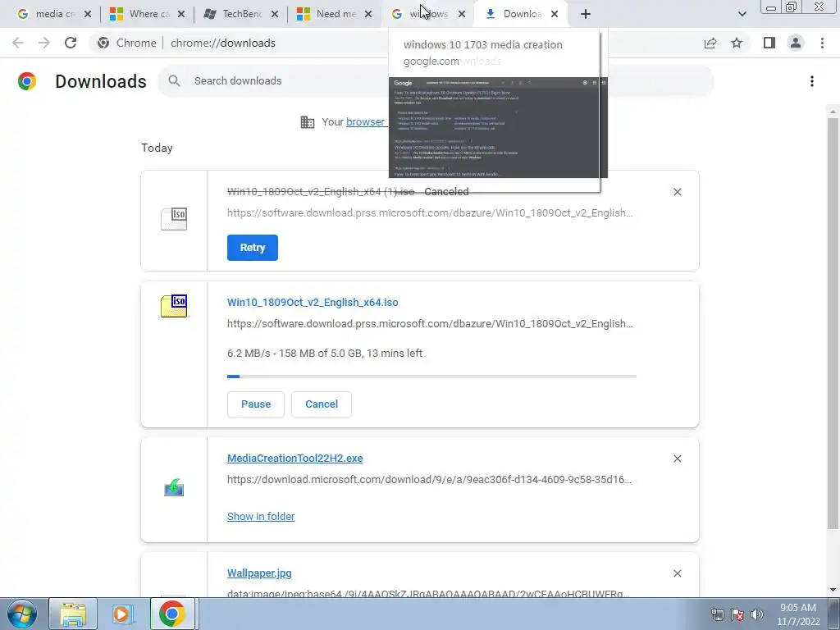The width and height of the screenshot is (840, 630).
Task: Click the canceled download's source URL
Action: pyautogui.click(x=430, y=212)
